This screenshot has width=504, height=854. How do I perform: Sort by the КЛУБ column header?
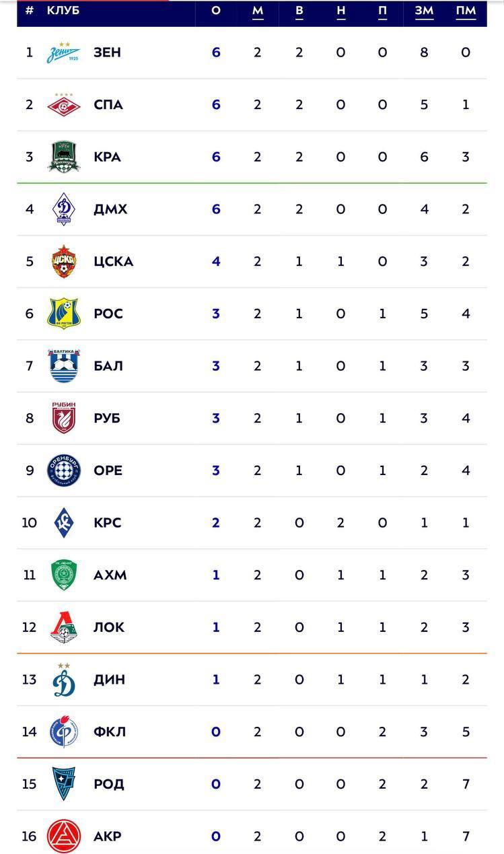click(63, 11)
